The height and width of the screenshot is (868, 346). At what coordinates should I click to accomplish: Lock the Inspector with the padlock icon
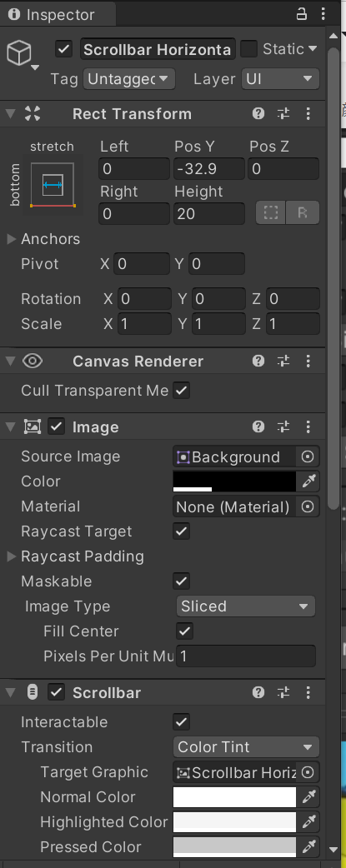click(302, 14)
